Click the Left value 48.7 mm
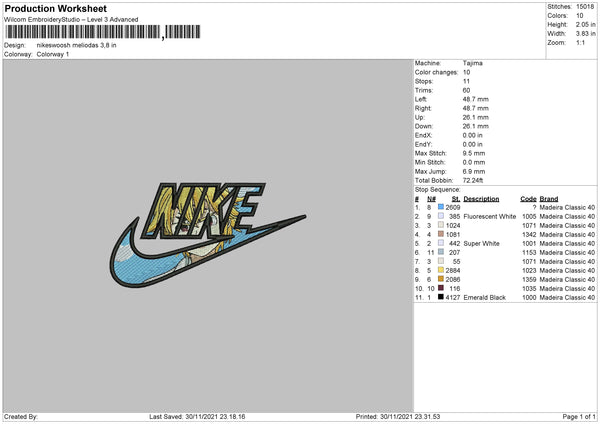This screenshot has height=424, width=600. pos(476,99)
